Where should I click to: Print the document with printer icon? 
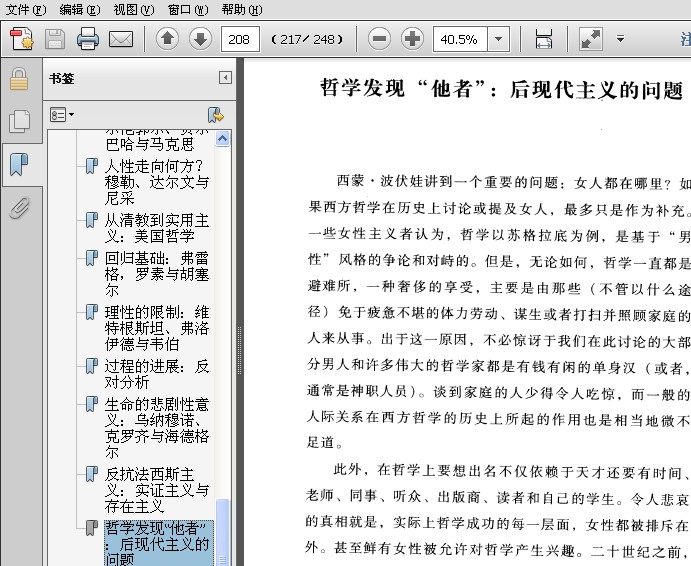pos(88,39)
